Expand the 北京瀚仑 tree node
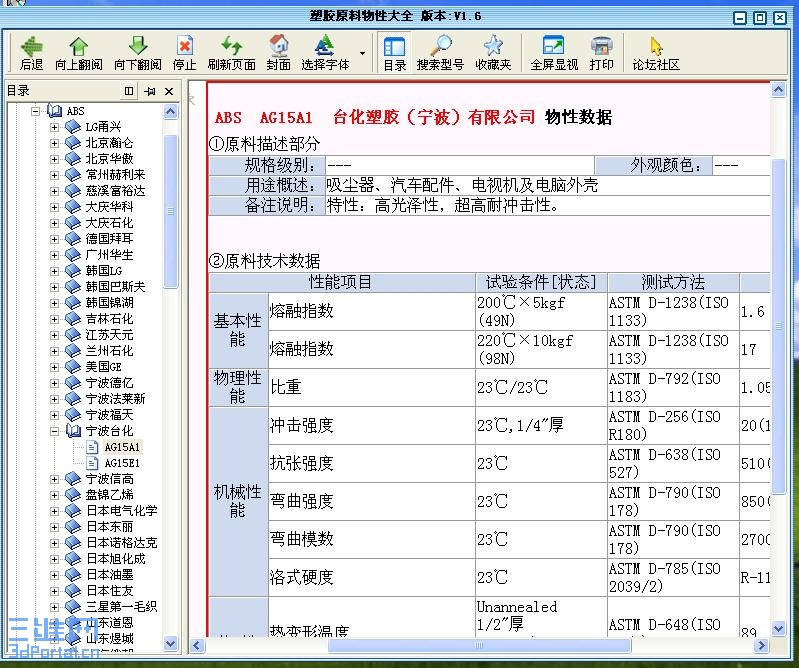This screenshot has height=668, width=799. pos(55,143)
